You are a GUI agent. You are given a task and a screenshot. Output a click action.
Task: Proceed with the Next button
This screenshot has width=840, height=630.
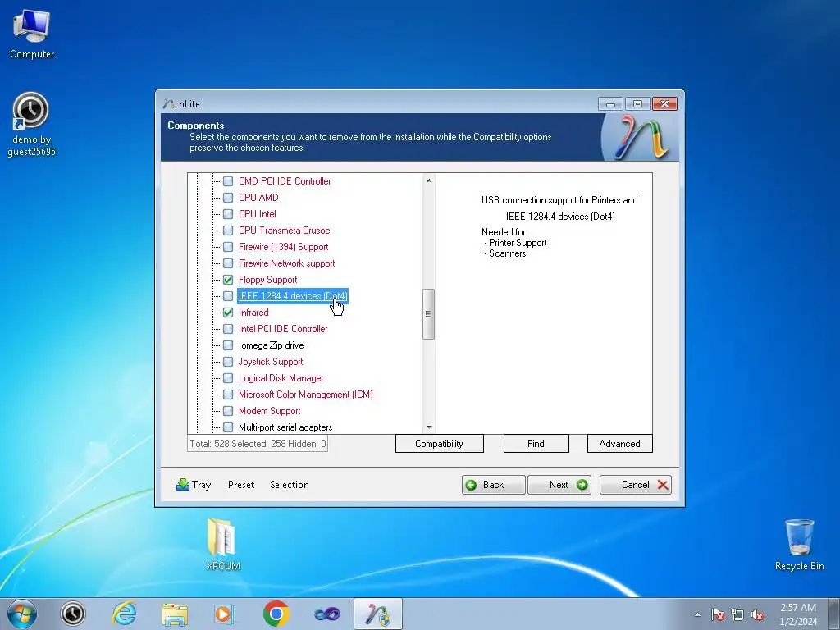pos(559,485)
